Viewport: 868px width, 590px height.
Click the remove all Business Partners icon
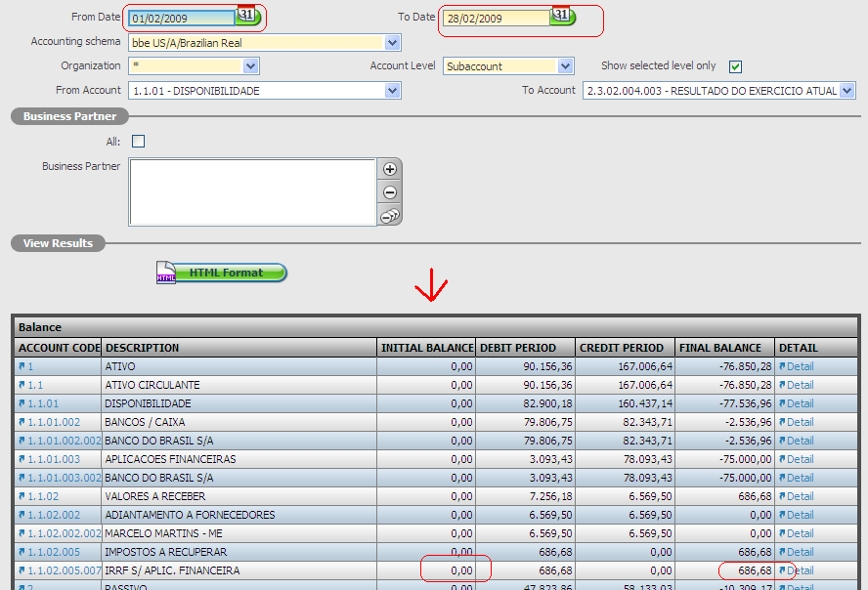(389, 216)
